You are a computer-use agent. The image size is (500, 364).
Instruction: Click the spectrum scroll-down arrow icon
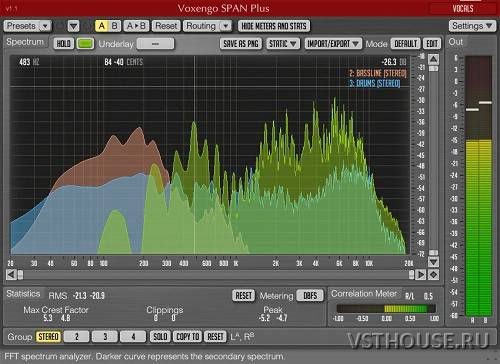[433, 262]
